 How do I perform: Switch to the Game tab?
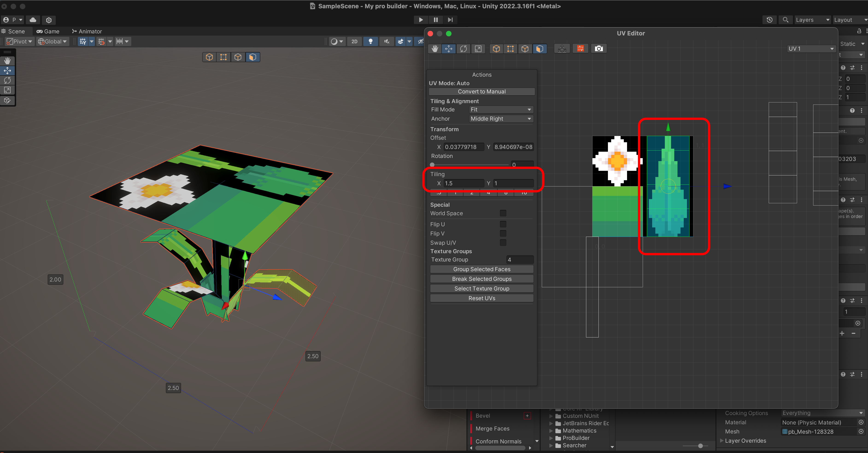tap(48, 31)
